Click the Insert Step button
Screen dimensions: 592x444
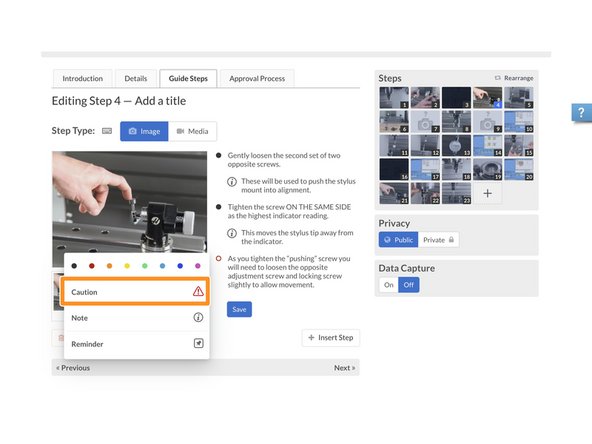pyautogui.click(x=331, y=338)
